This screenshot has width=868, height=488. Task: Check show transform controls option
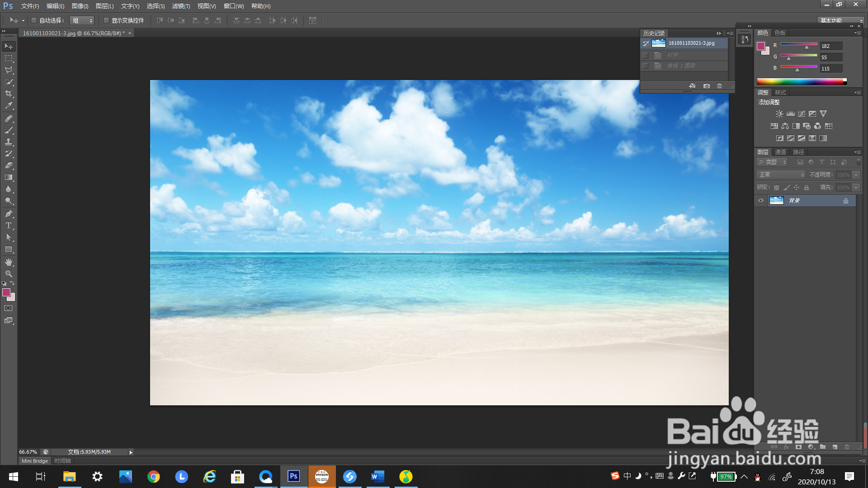pyautogui.click(x=106, y=20)
